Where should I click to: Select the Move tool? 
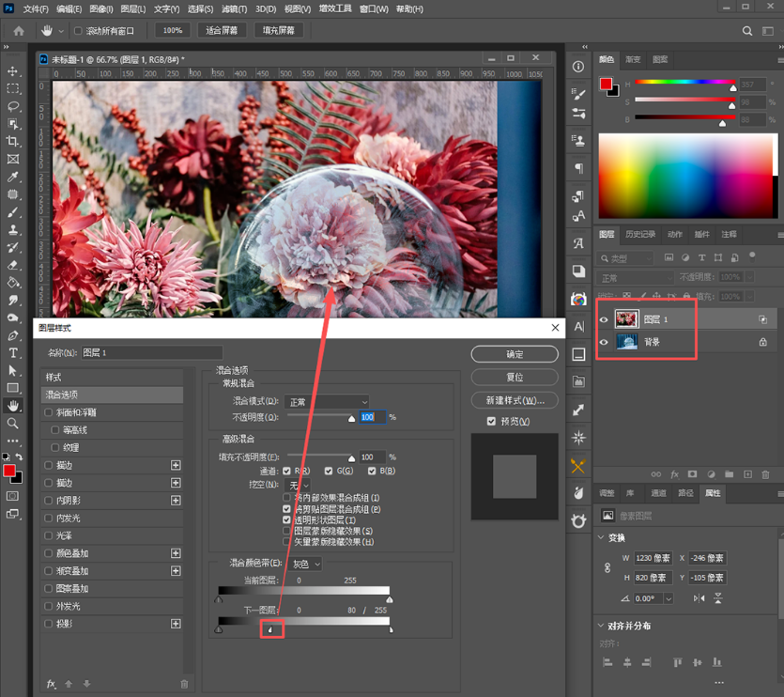pos(13,71)
